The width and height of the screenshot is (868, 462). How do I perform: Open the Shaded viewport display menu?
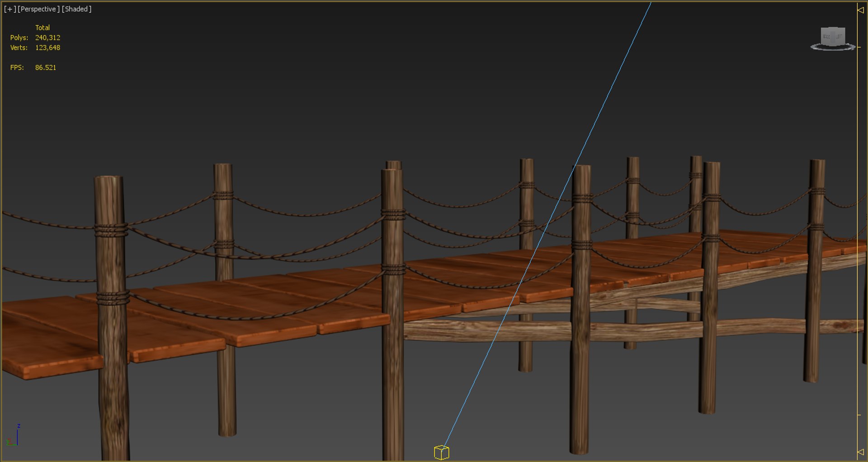point(76,9)
